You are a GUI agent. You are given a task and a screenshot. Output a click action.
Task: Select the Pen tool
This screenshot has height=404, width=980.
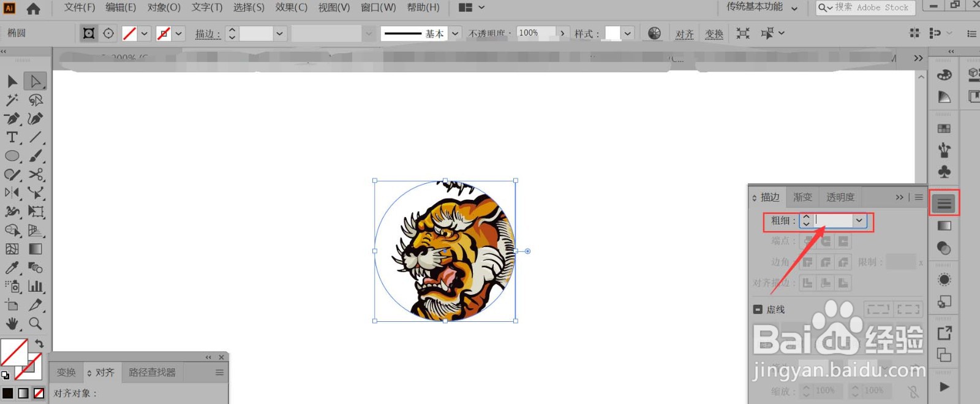point(12,118)
